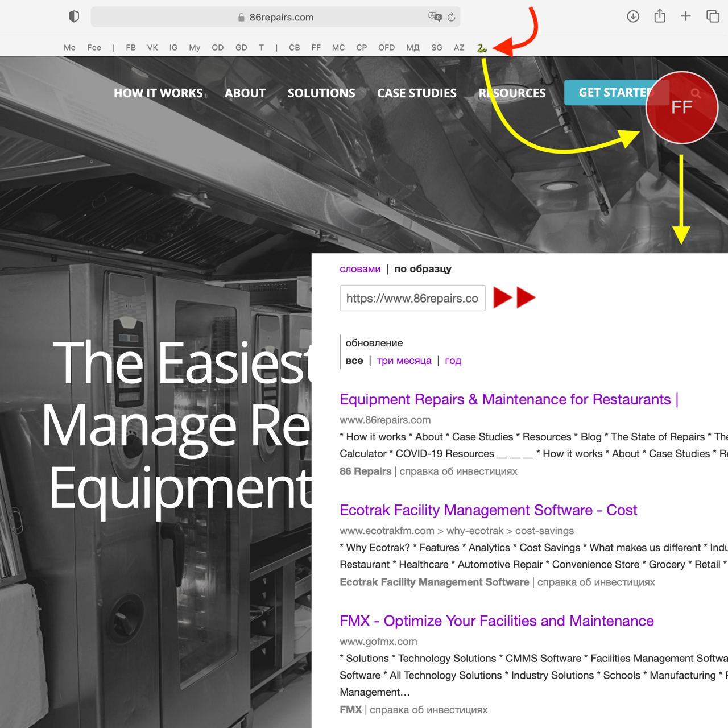This screenshot has width=728, height=728.
Task: Open the OFD bookmark
Action: click(x=387, y=48)
